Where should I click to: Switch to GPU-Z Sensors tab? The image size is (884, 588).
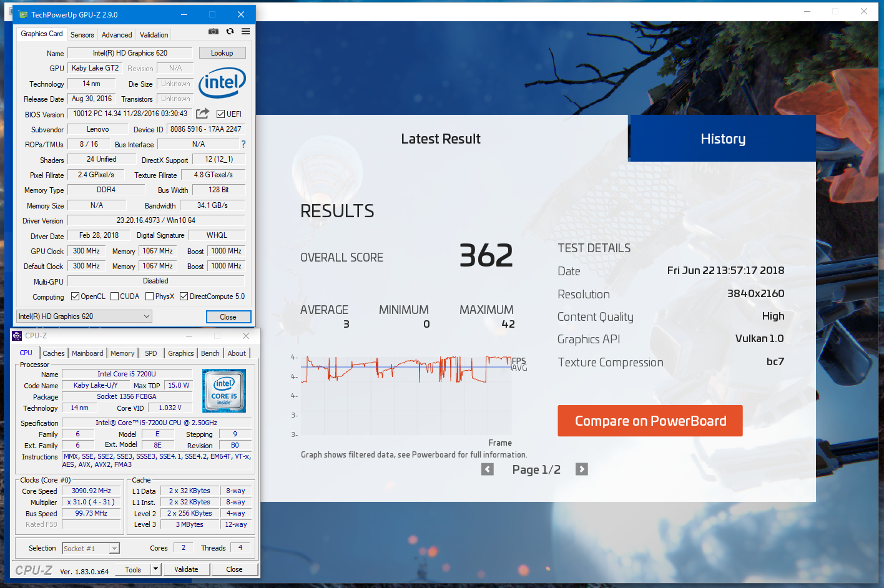[x=82, y=35]
